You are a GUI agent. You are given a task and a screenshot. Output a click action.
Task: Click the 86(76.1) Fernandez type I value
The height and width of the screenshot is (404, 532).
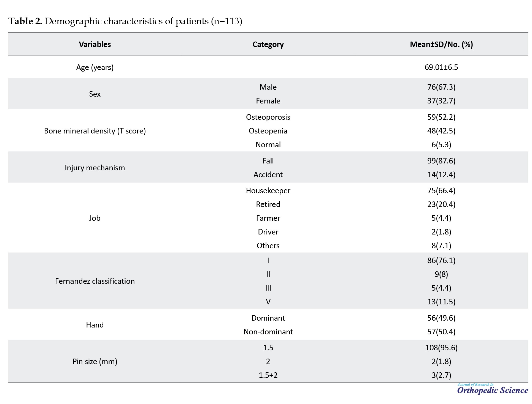[x=441, y=260]
